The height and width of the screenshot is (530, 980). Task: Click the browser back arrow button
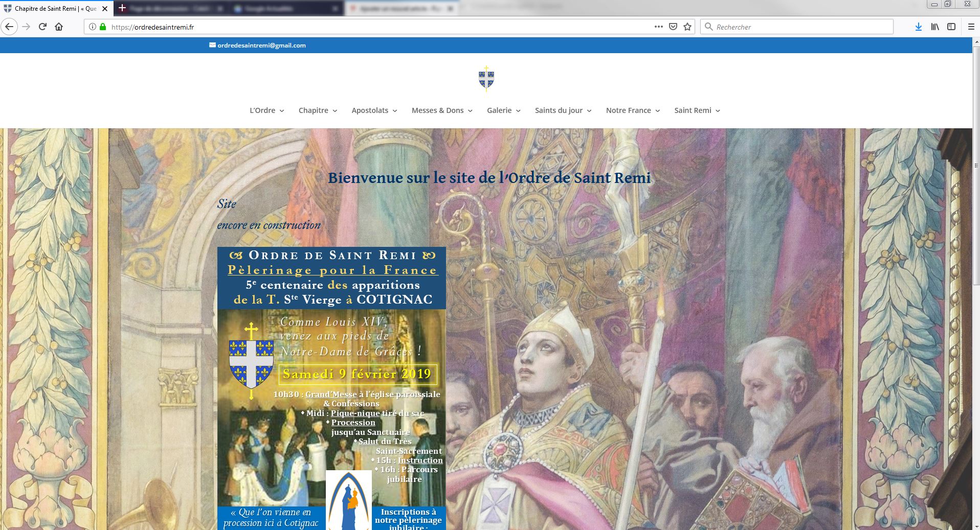click(9, 27)
